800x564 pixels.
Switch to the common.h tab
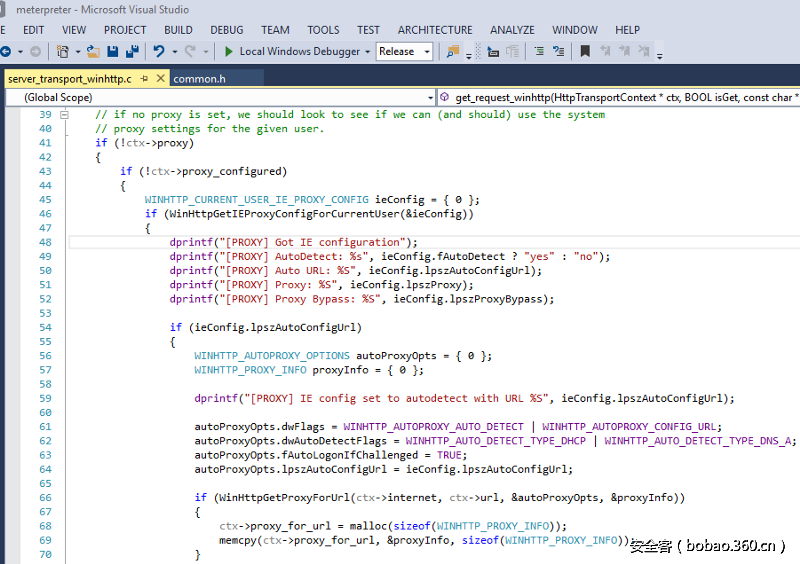click(199, 78)
